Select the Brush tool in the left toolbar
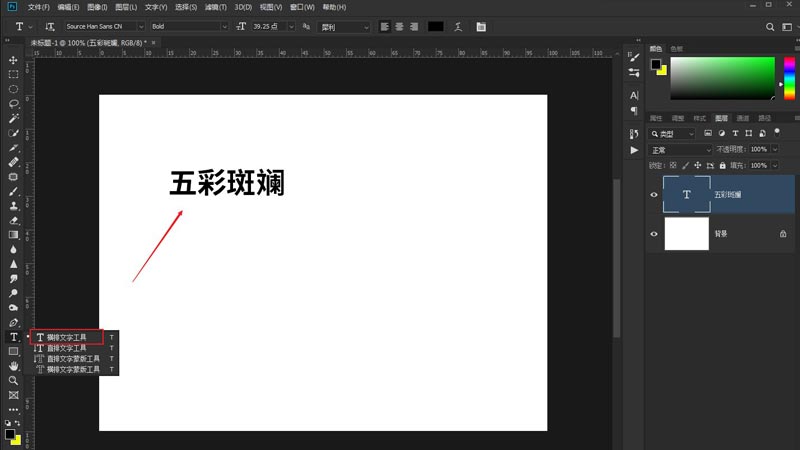Image resolution: width=800 pixels, height=450 pixels. pyautogui.click(x=13, y=192)
